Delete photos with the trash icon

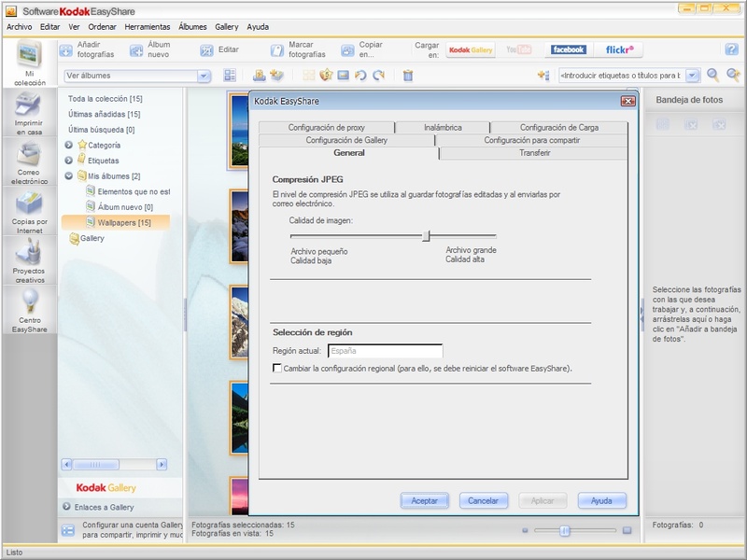406,77
